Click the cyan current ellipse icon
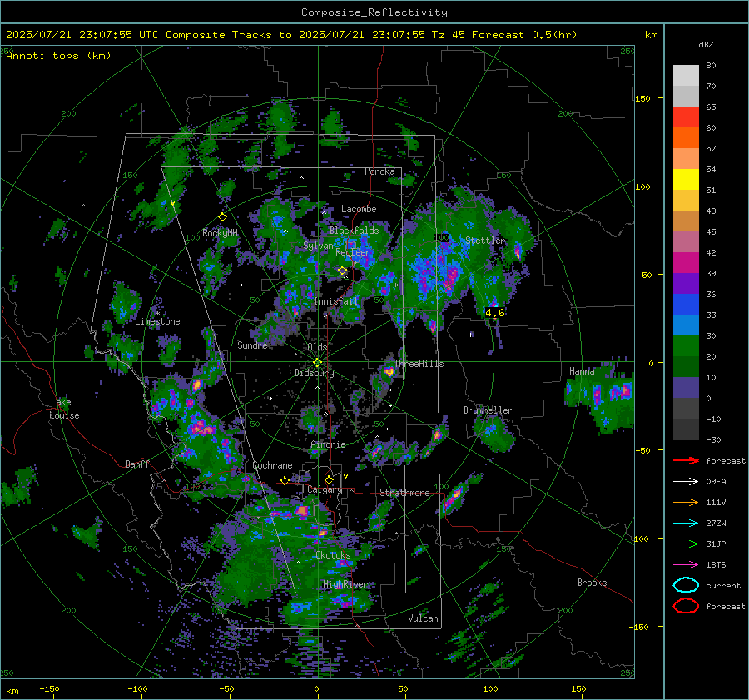Screen dimensions: 749x700 [x=686, y=585]
